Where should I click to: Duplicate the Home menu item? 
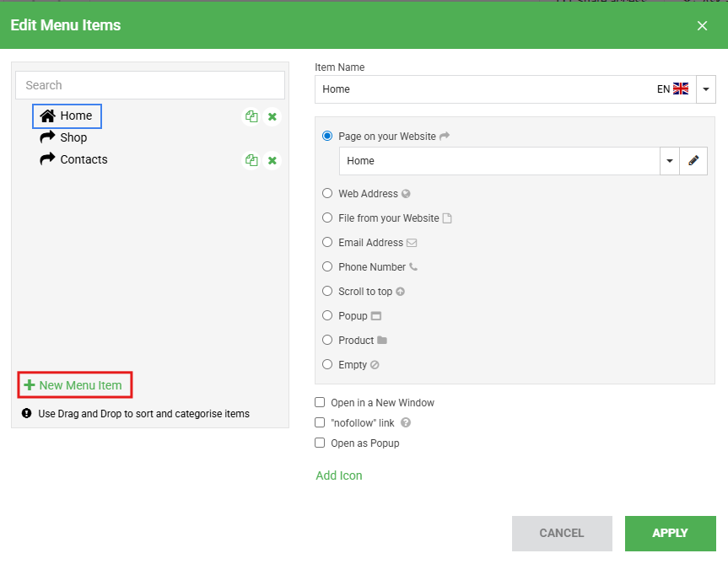(251, 117)
